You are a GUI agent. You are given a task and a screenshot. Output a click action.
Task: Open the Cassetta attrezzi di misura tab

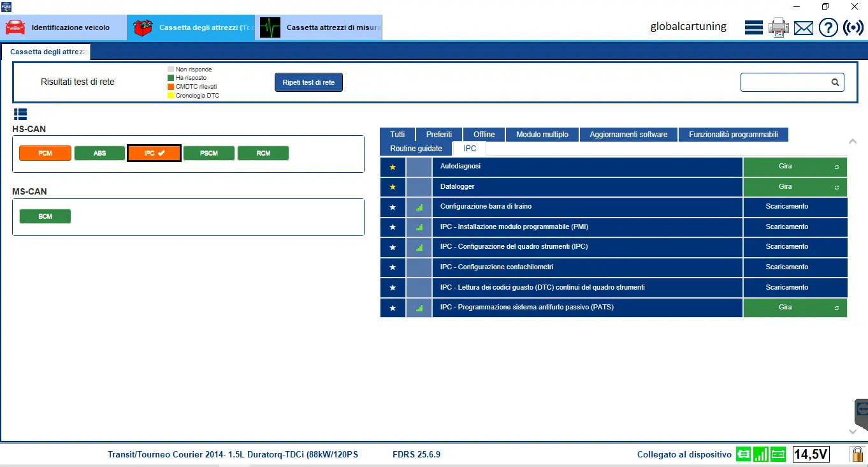[x=319, y=27]
